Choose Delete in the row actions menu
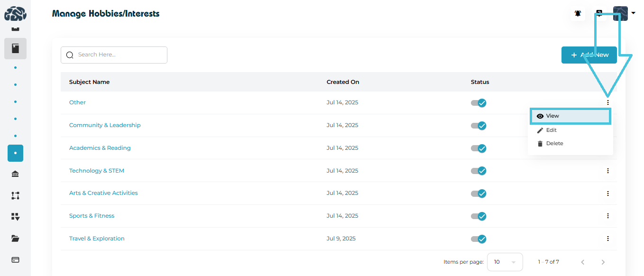 click(554, 144)
